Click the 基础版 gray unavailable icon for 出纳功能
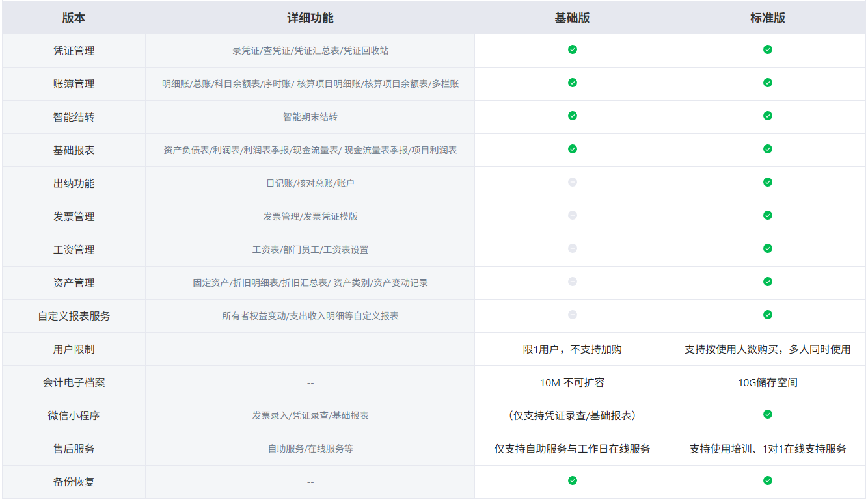 pos(572,182)
